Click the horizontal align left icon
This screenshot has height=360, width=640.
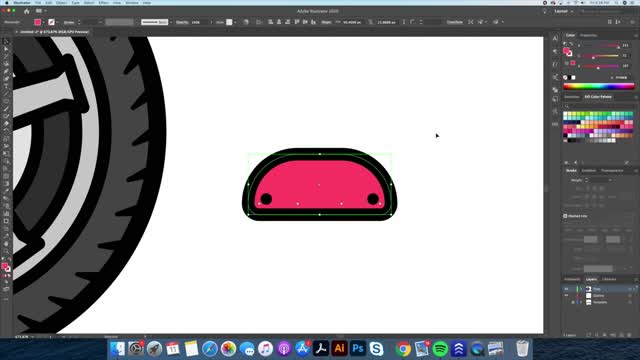coord(270,22)
